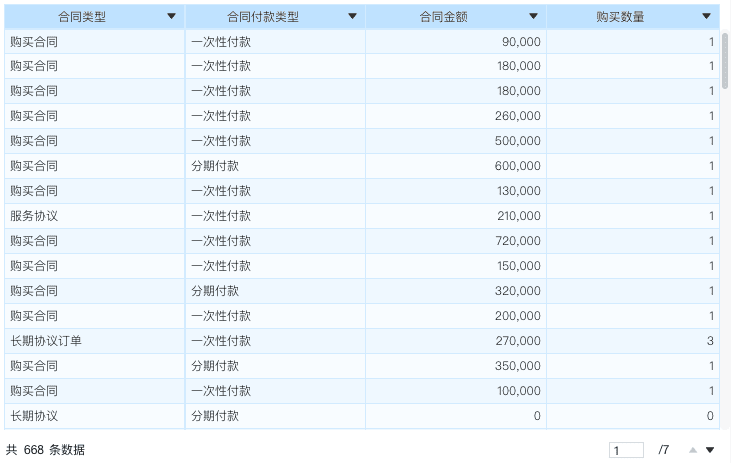Click the vertical scrollbar thumb
This screenshot has width=731, height=463.
tap(725, 61)
